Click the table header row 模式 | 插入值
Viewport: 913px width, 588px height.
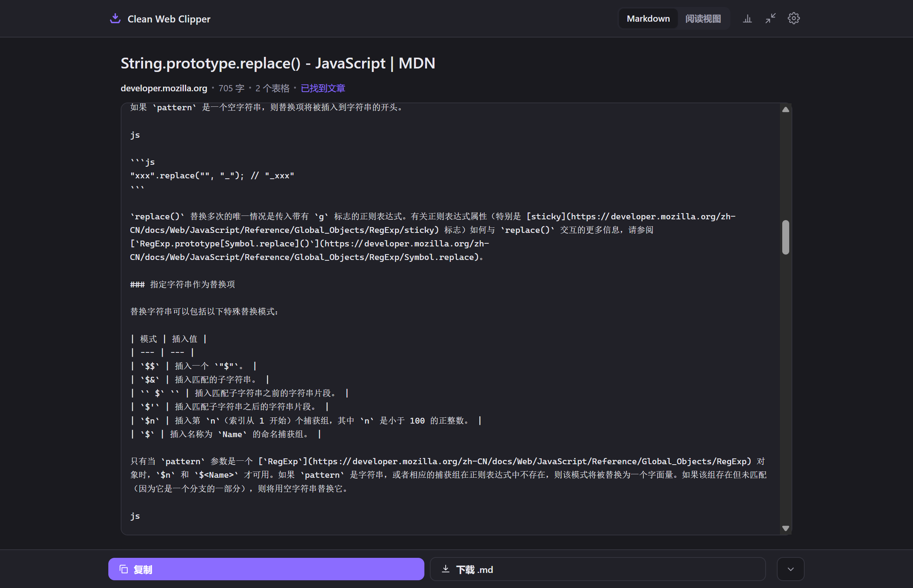click(168, 339)
